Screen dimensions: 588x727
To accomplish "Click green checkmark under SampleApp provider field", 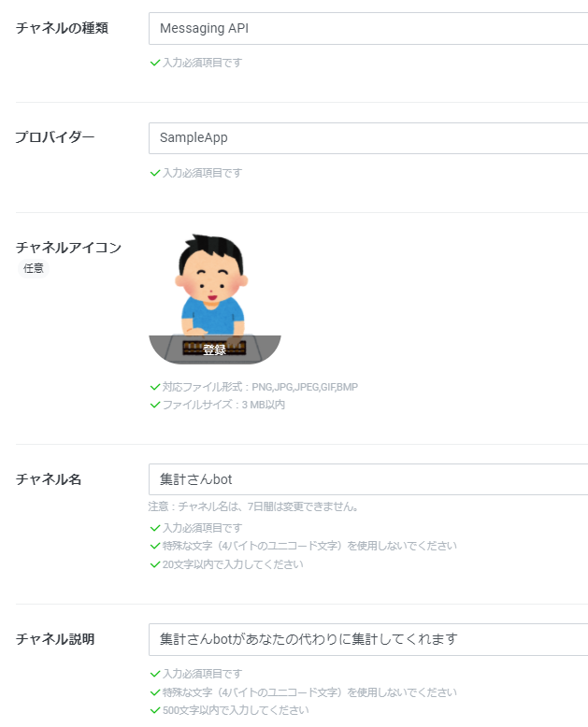I will coord(155,173).
